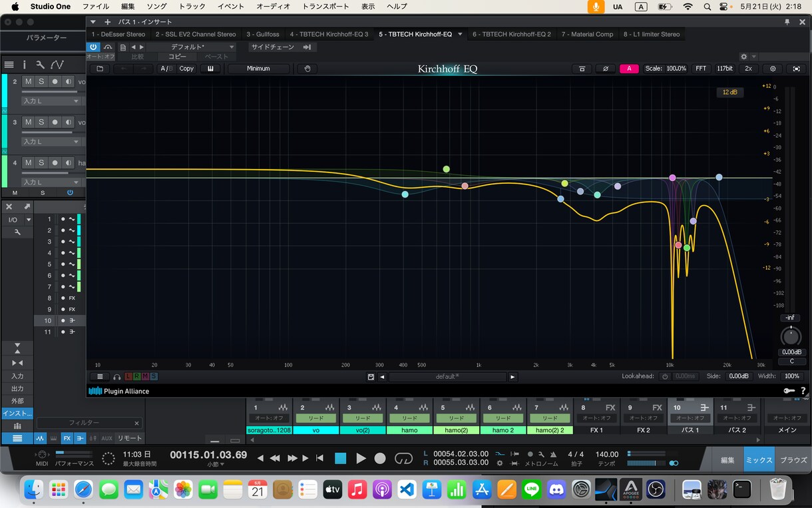
Task: Open the 2x oversampling option
Action: 748,69
